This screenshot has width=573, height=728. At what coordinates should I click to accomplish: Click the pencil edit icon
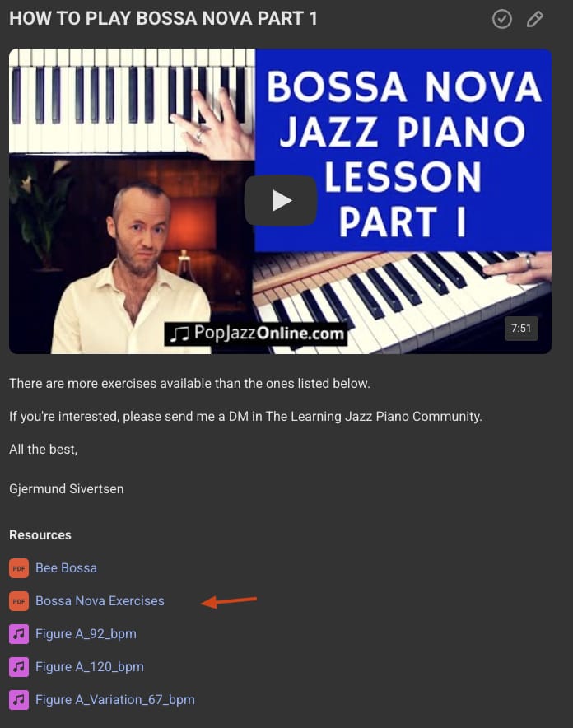coord(534,19)
